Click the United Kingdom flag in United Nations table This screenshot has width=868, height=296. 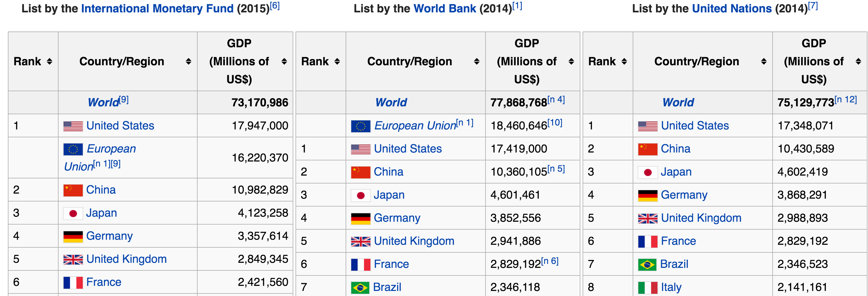[x=647, y=219]
